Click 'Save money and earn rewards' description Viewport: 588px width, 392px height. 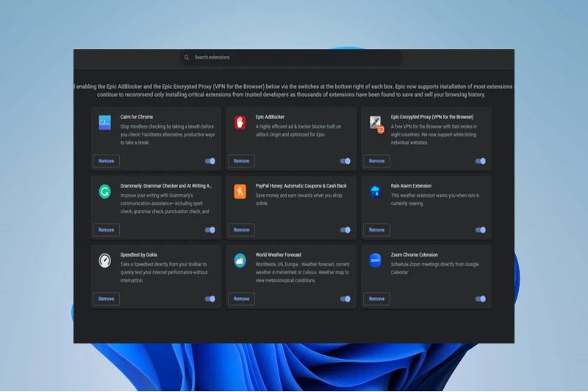click(299, 199)
